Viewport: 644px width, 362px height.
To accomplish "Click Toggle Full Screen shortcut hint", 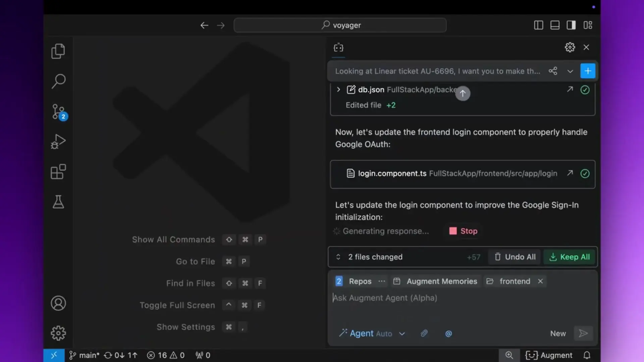I will point(202,305).
